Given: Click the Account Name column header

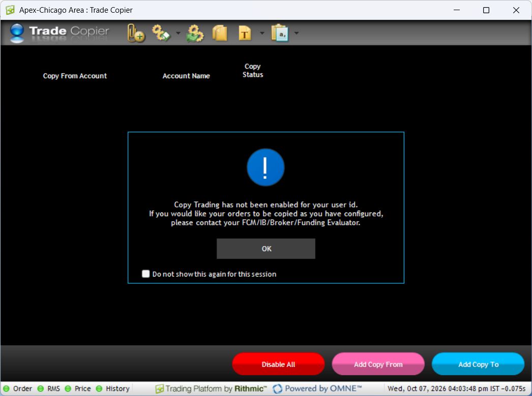Looking at the screenshot, I should [x=186, y=76].
